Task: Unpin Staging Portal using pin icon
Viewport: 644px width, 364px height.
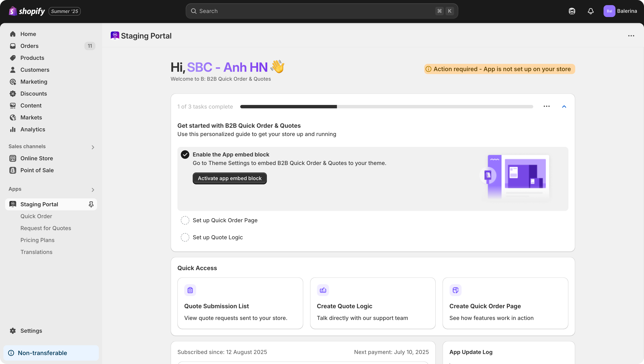Action: click(x=91, y=204)
